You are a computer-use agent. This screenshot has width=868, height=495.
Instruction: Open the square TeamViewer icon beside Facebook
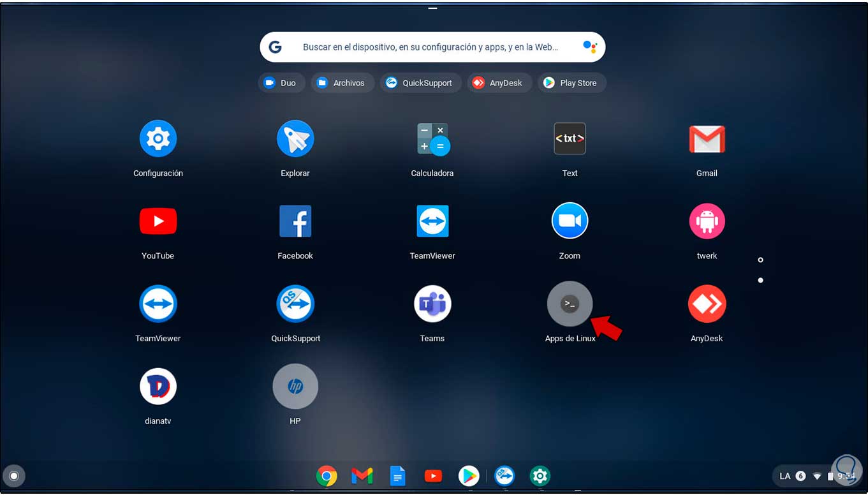(432, 221)
